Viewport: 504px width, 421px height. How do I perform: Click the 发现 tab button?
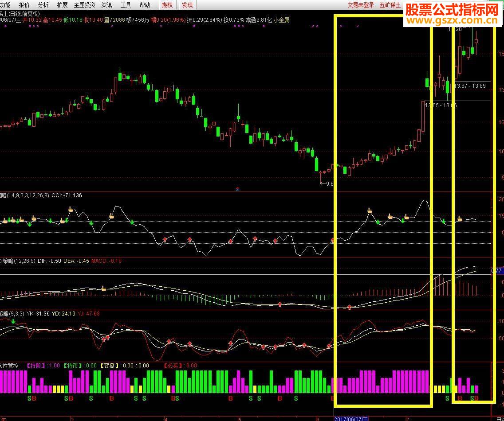tap(187, 5)
